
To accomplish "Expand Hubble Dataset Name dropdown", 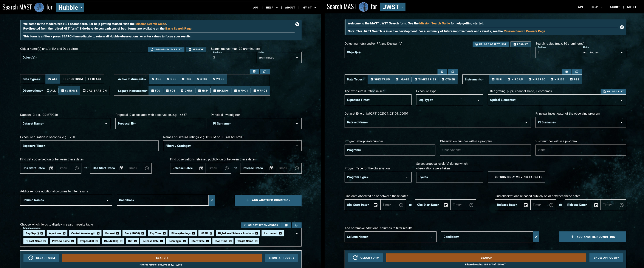I will (106, 124).
